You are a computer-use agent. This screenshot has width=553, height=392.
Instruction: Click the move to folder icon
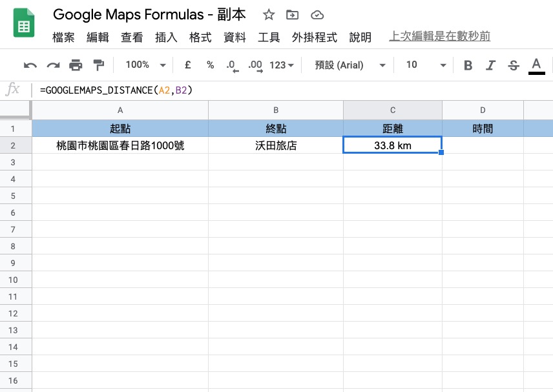pos(293,15)
